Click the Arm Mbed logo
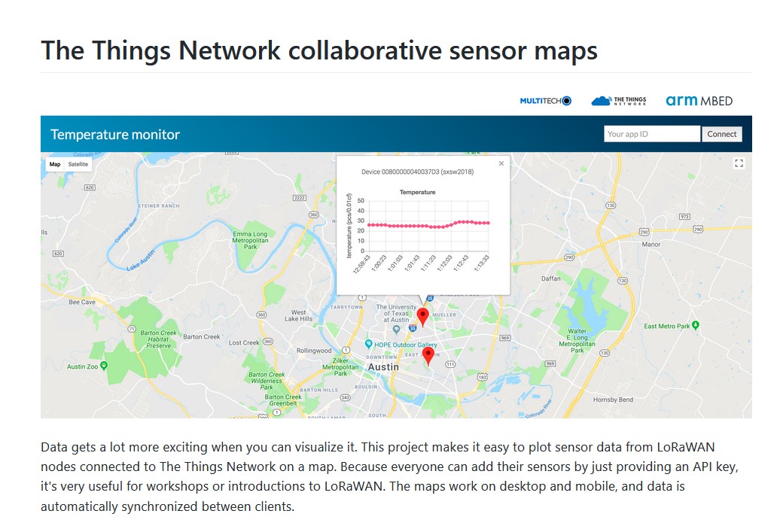Viewport: 777px width, 532px height. 699,101
